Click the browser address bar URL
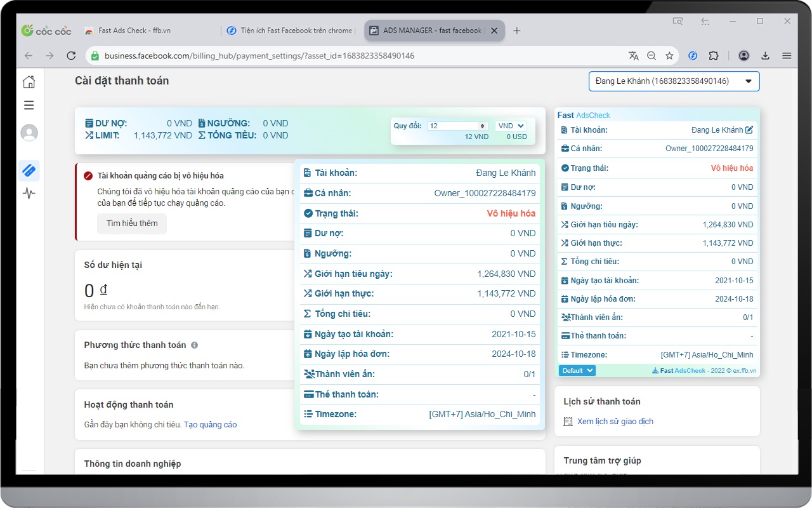812x508 pixels. click(259, 56)
